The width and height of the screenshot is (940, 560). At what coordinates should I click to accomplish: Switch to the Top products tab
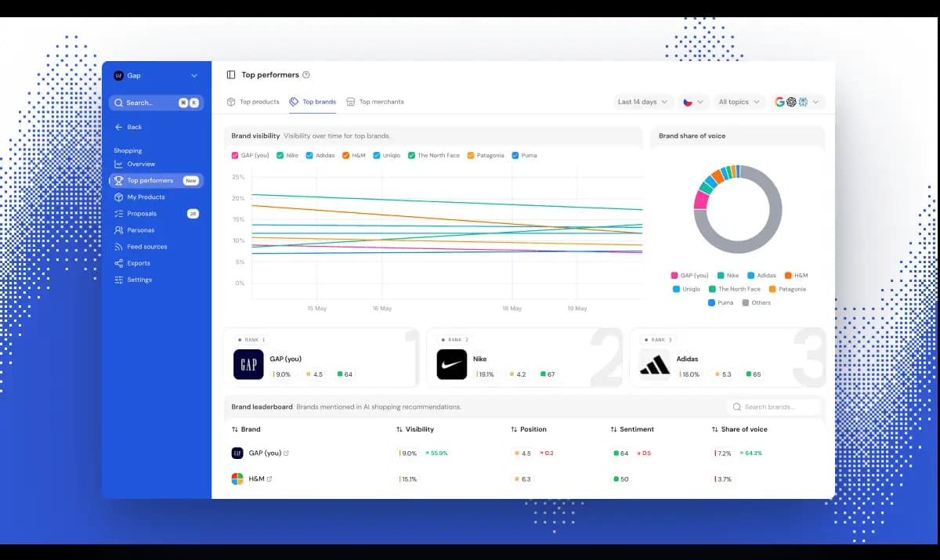coord(253,102)
